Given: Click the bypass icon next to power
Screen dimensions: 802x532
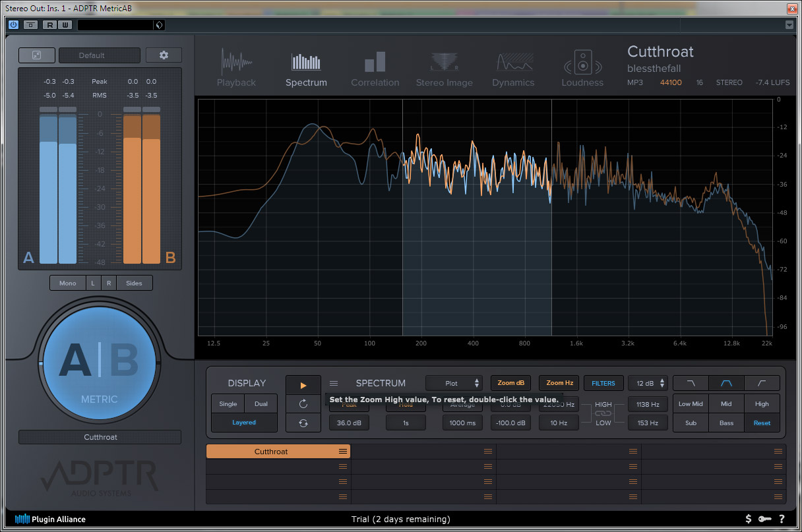Looking at the screenshot, I should coord(30,25).
